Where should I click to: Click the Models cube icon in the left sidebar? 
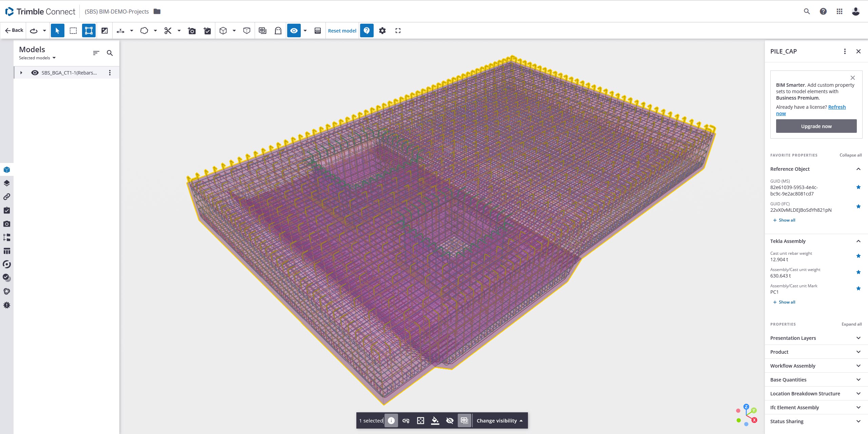tap(7, 169)
